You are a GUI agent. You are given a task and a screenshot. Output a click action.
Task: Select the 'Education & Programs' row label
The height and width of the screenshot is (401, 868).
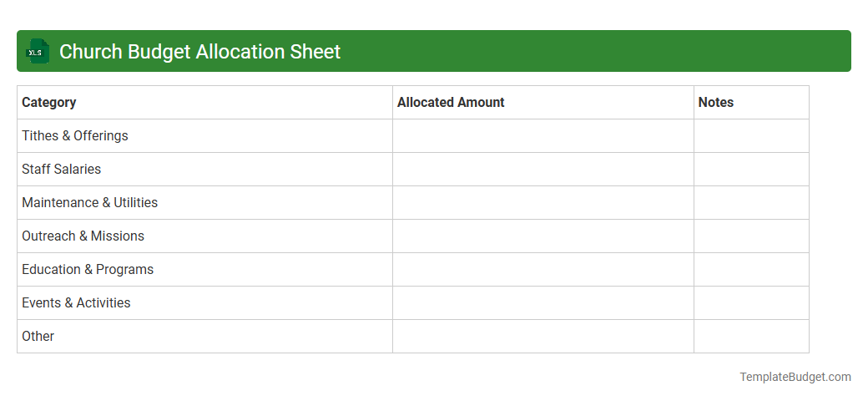click(x=88, y=270)
